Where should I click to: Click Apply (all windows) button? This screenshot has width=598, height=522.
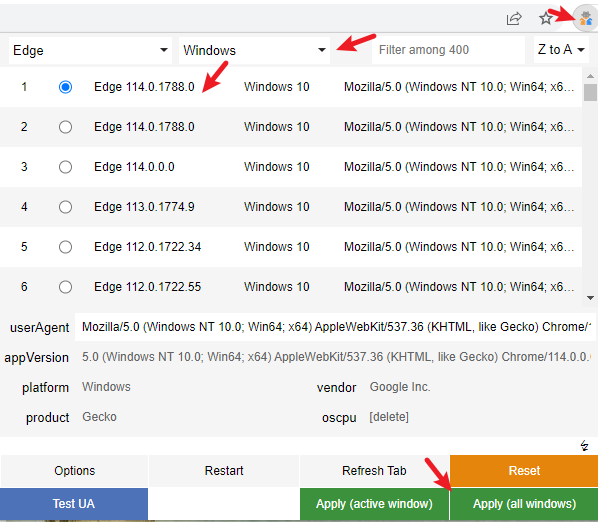(x=524, y=504)
